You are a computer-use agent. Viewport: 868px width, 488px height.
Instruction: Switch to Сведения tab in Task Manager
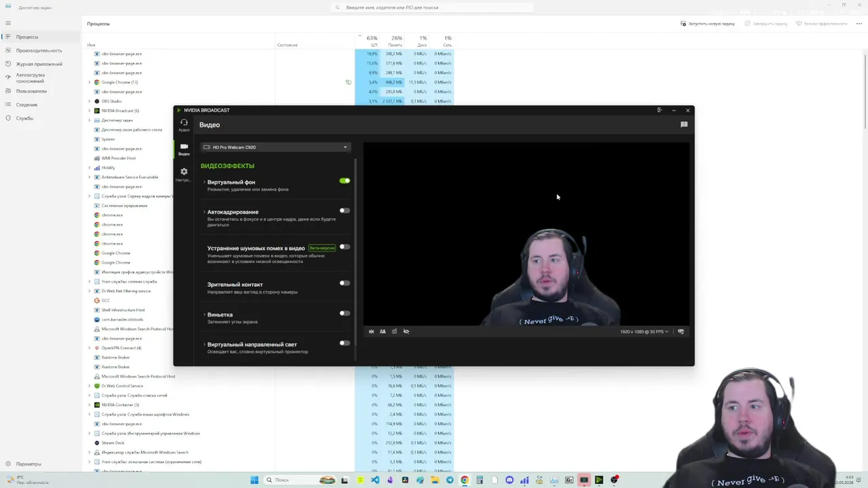[41, 104]
